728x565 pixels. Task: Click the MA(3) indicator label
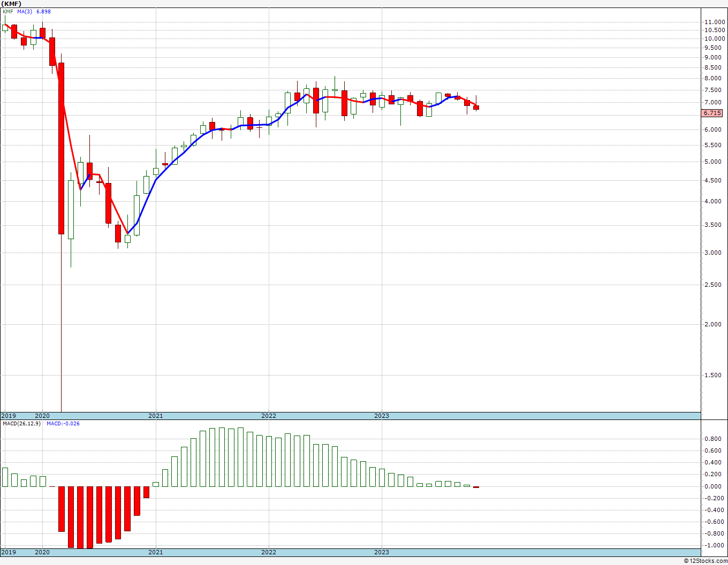click(x=25, y=11)
